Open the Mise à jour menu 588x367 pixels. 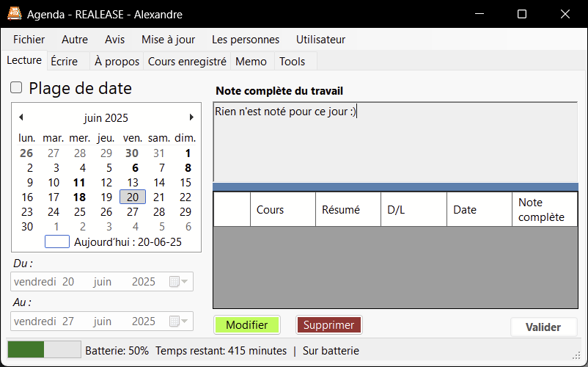[168, 40]
